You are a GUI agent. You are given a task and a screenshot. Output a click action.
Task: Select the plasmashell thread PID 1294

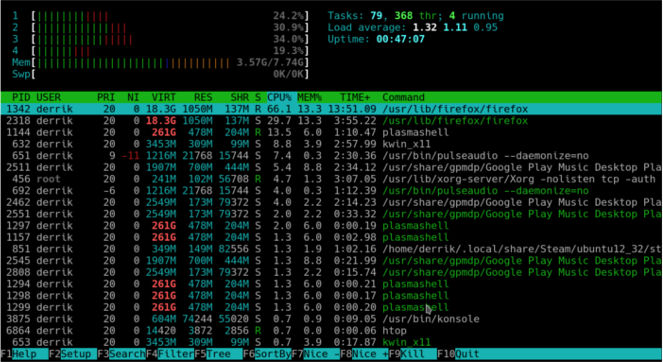click(332, 284)
